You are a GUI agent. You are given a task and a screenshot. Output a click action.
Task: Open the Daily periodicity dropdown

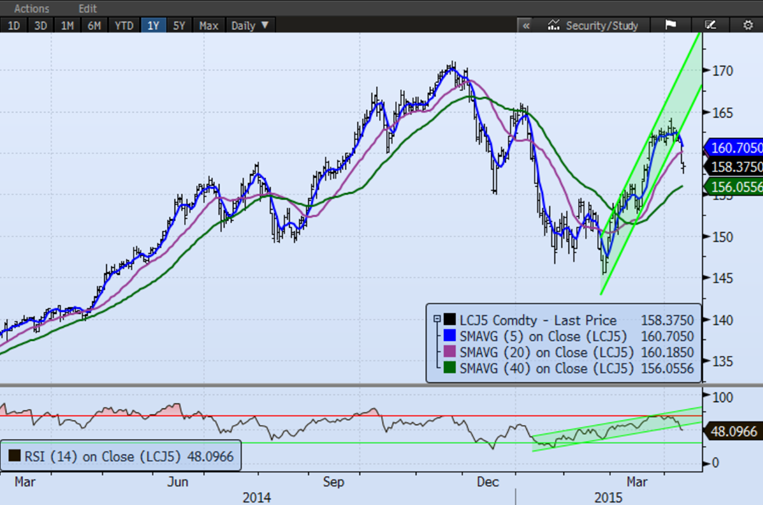click(x=248, y=24)
